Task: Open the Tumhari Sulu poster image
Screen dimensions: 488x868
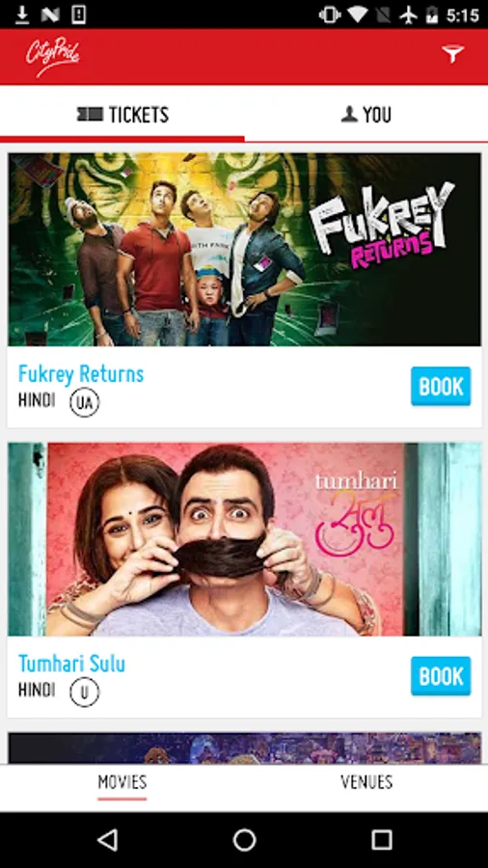Action: tap(245, 539)
